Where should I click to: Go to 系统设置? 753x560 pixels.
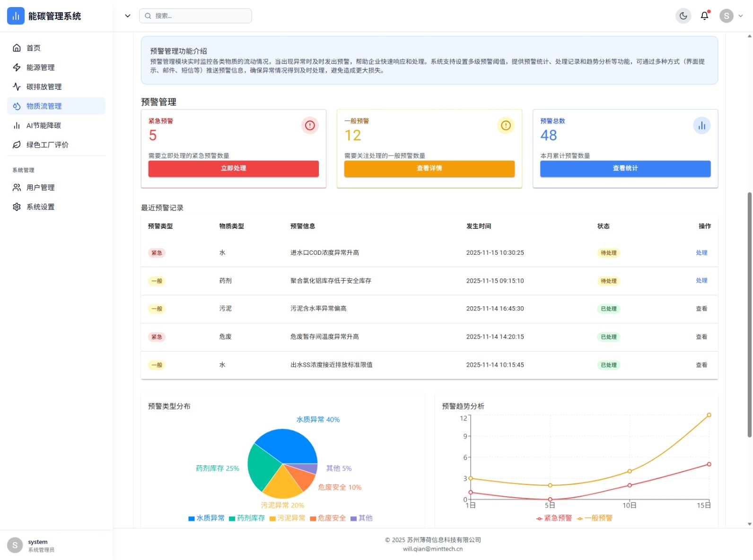pos(56,207)
